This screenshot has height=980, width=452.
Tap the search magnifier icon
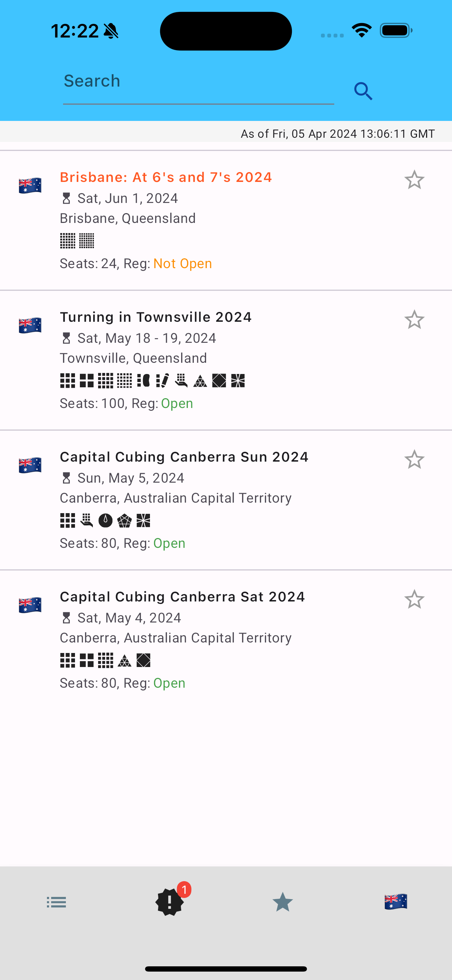[363, 91]
